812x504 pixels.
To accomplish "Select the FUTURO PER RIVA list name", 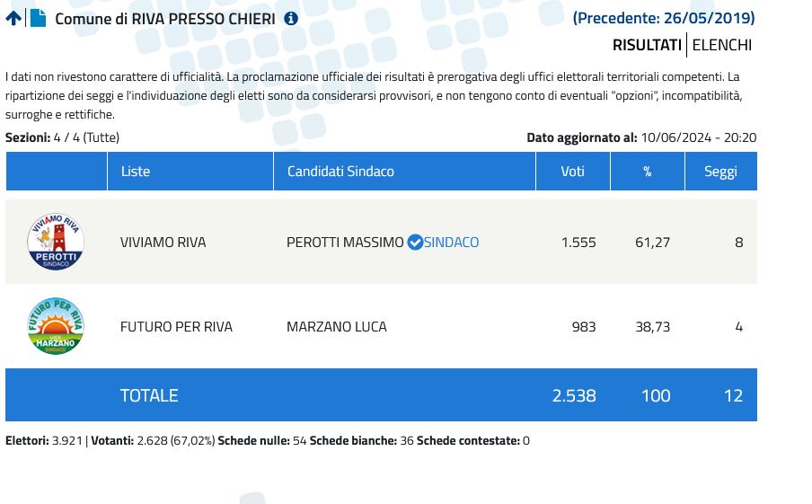I will click(176, 327).
